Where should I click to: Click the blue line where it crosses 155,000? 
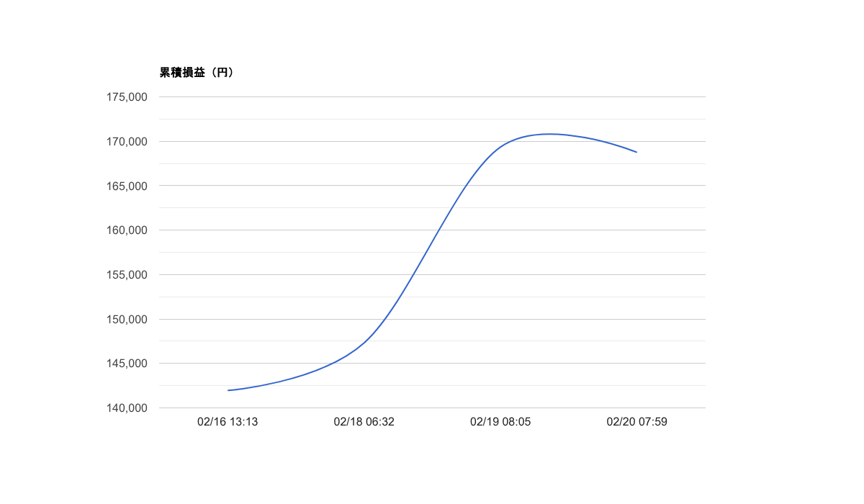(x=413, y=275)
